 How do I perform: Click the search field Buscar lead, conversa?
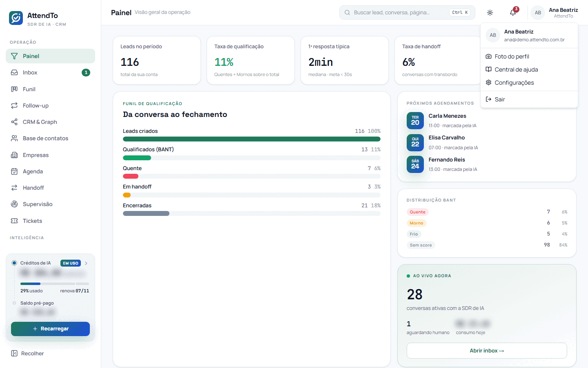(x=407, y=13)
